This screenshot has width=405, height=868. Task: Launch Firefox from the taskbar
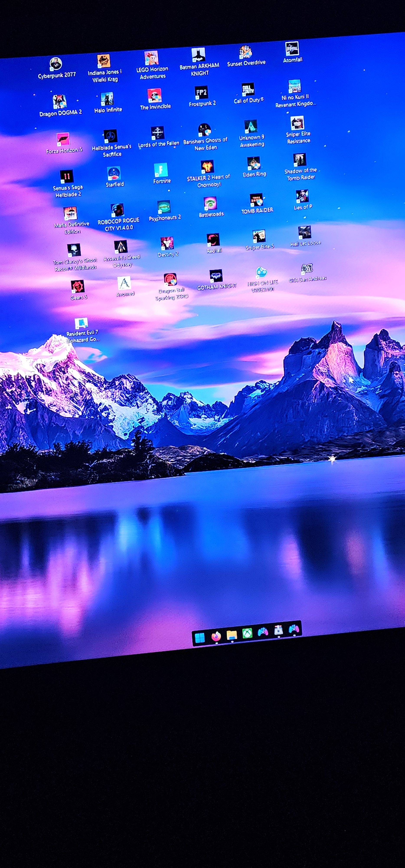click(x=216, y=636)
